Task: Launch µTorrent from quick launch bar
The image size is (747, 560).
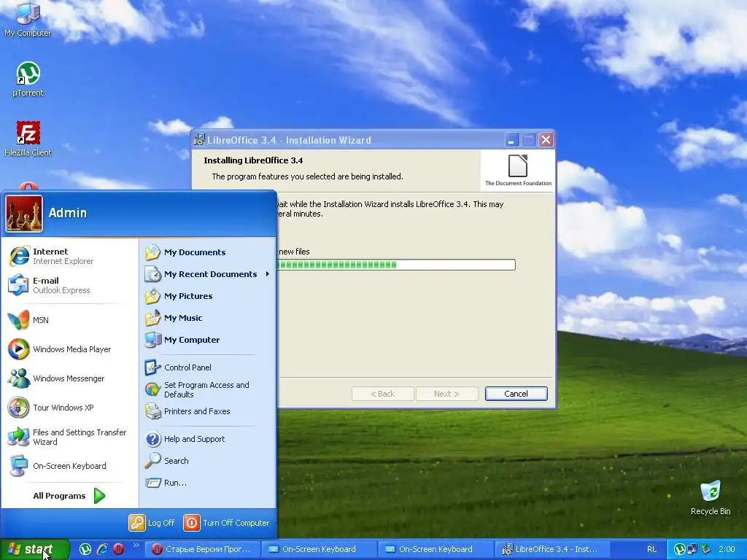Action: (x=85, y=549)
